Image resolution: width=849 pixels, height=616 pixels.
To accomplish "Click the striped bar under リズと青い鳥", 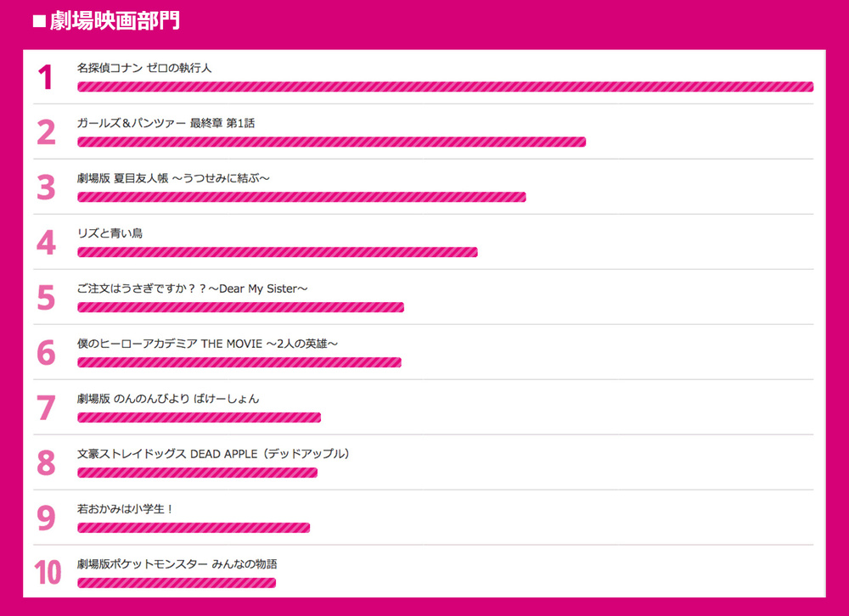I will (277, 252).
